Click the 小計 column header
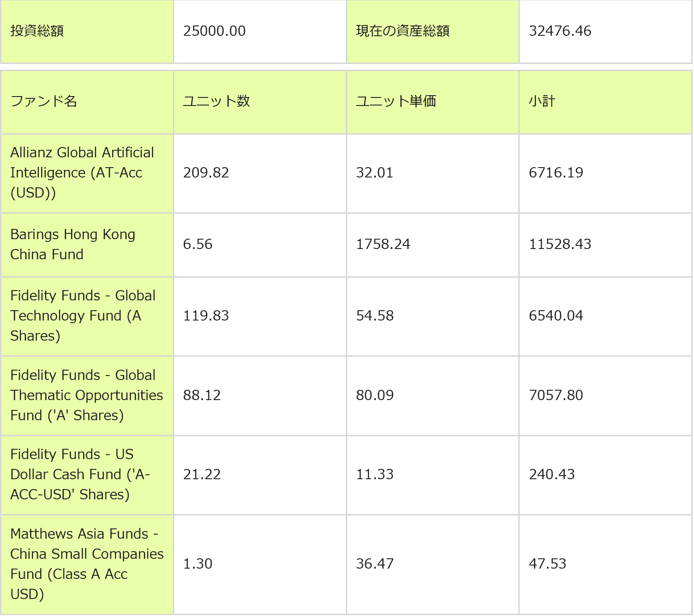The height and width of the screenshot is (616, 694). tap(542, 101)
